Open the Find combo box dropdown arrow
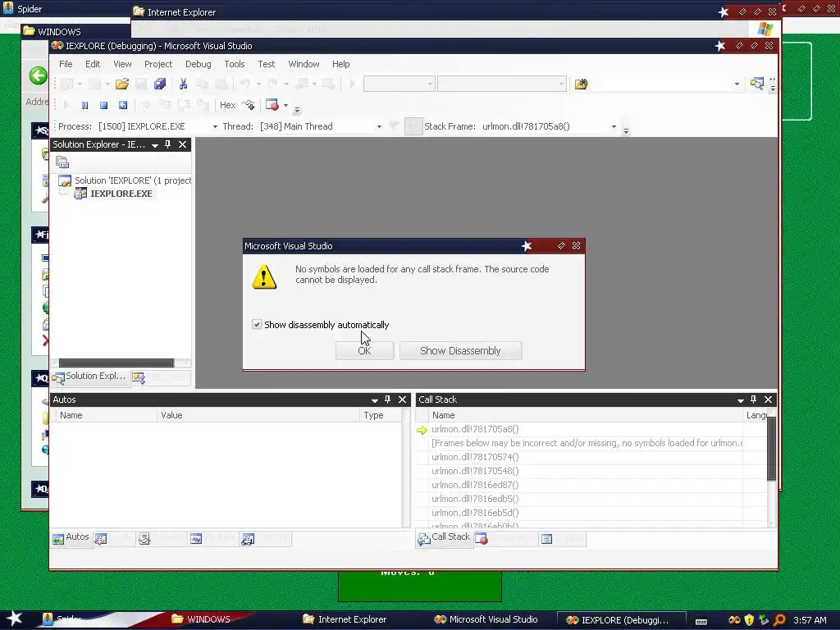840x630 pixels. [737, 84]
